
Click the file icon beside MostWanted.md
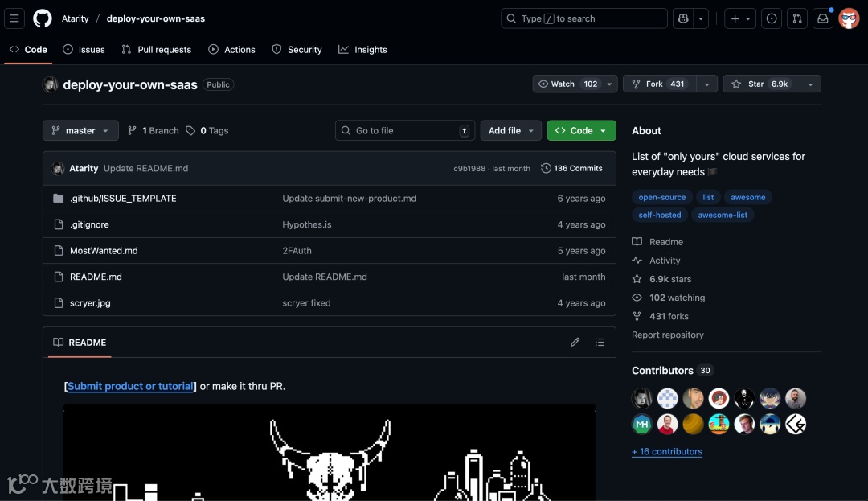coord(58,250)
